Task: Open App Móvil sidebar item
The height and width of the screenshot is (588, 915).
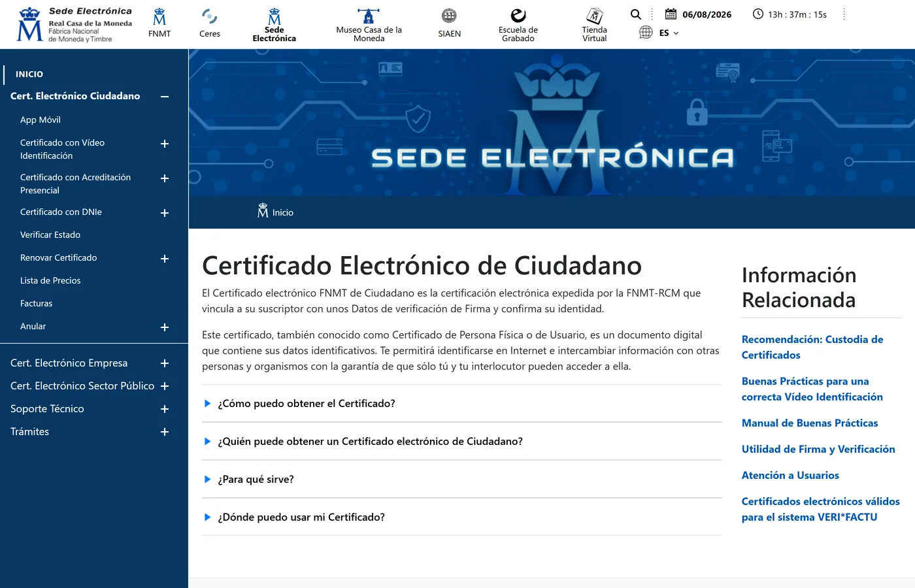Action: (41, 120)
